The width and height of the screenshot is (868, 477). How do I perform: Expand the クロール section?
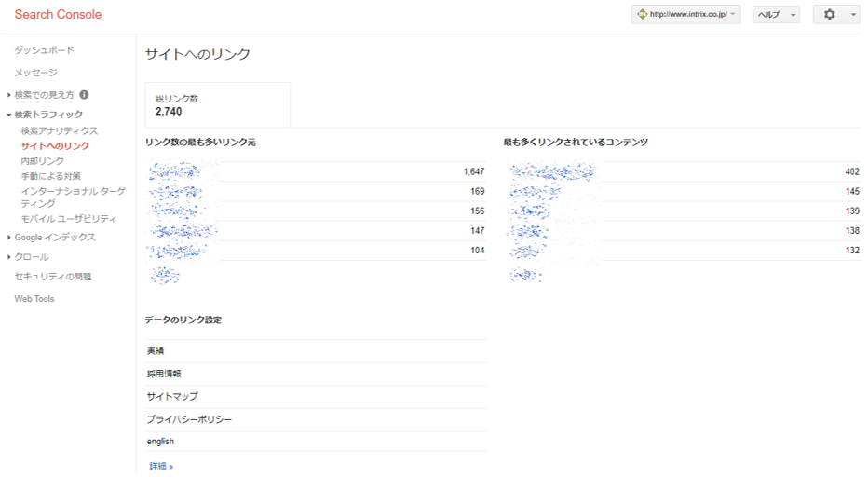pos(31,257)
